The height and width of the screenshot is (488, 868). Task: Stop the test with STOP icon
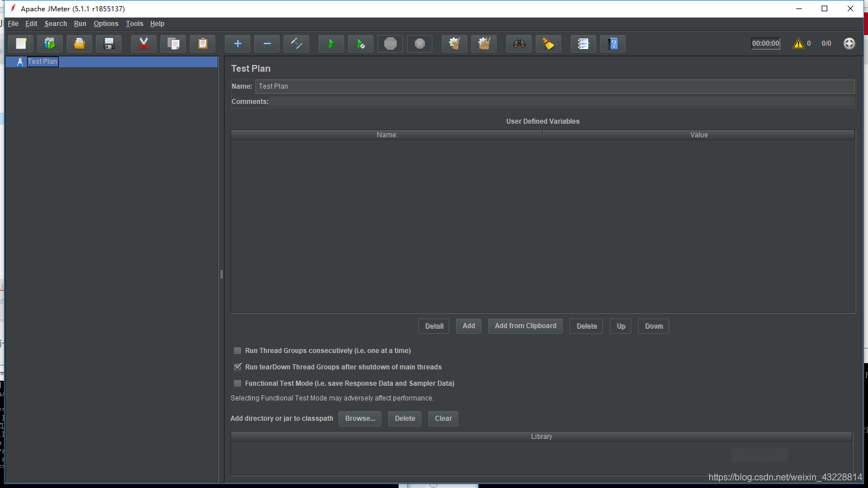(x=390, y=43)
